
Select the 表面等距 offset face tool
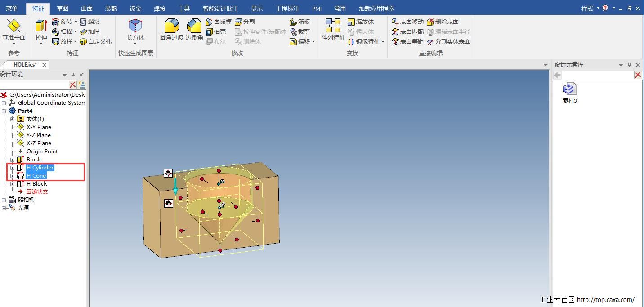[x=407, y=41]
